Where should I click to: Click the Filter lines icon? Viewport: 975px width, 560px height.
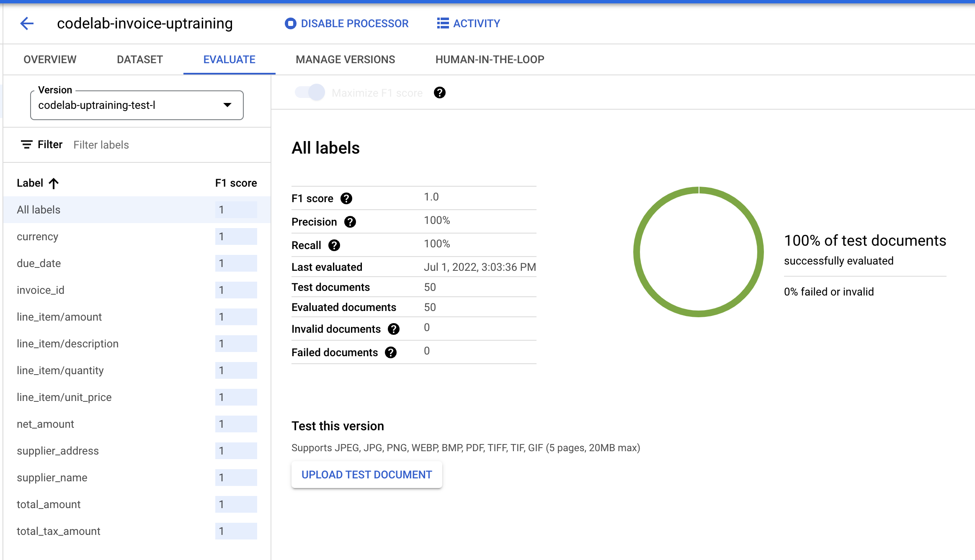click(26, 145)
